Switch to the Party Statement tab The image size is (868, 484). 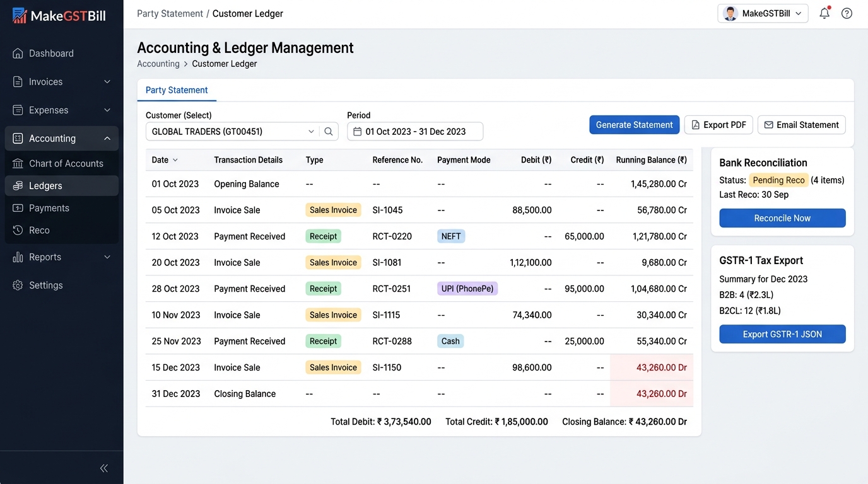coord(177,90)
